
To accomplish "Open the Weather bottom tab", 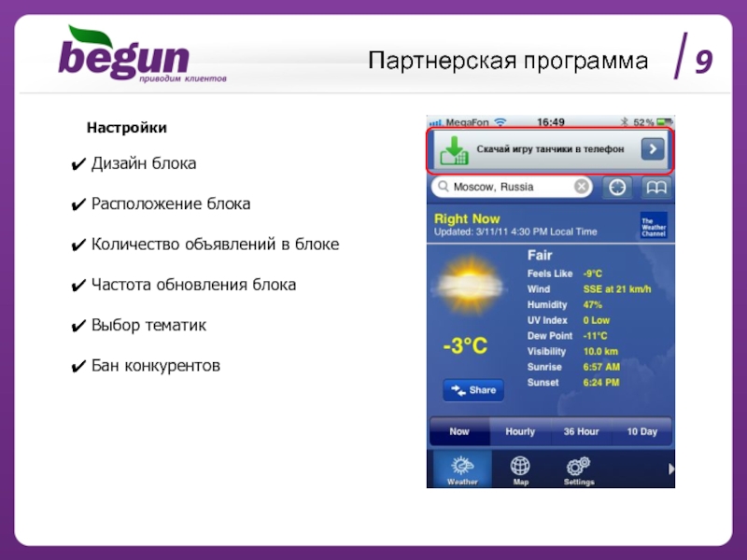I will 462,470.
